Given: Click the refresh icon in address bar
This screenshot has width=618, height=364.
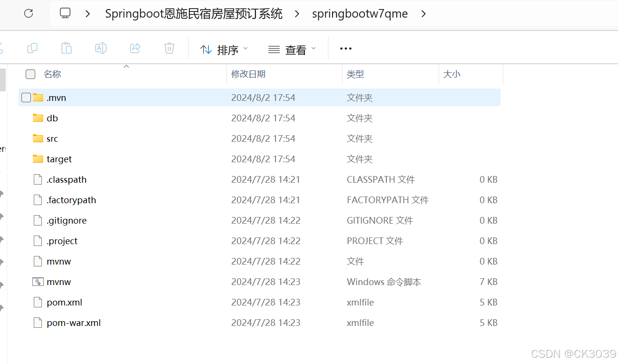Looking at the screenshot, I should pyautogui.click(x=29, y=13).
